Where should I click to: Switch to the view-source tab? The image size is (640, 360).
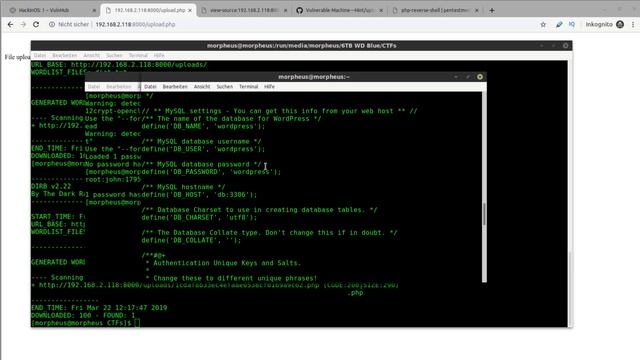(244, 10)
